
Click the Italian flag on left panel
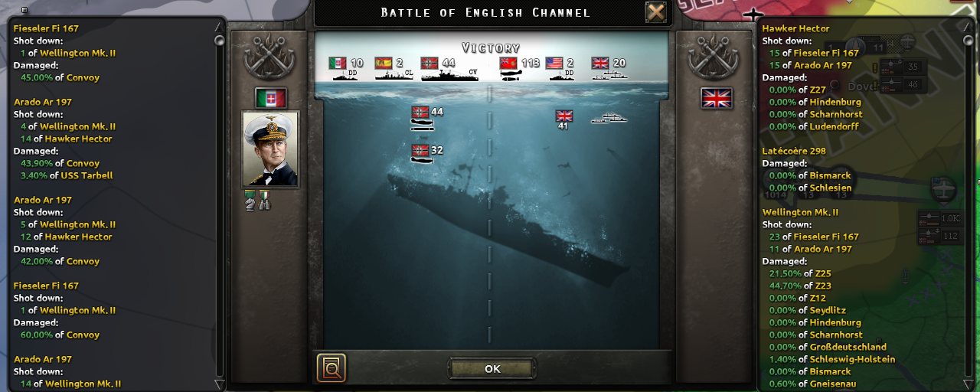pyautogui.click(x=271, y=98)
